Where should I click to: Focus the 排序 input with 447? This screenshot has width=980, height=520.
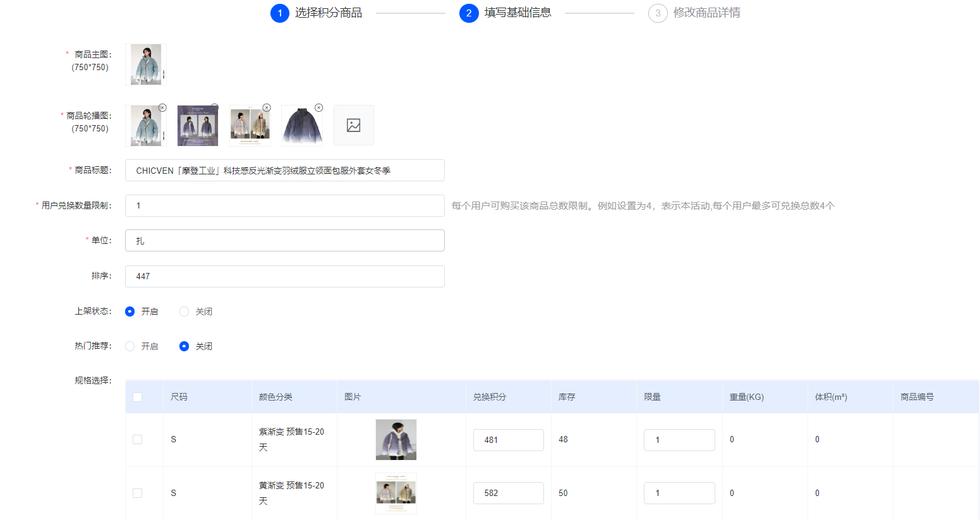(x=285, y=276)
